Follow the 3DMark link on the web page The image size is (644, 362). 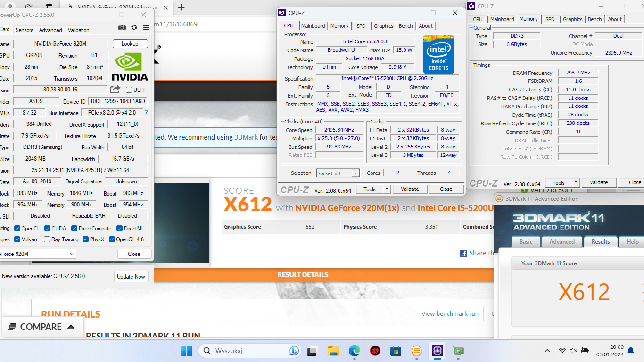(x=246, y=137)
